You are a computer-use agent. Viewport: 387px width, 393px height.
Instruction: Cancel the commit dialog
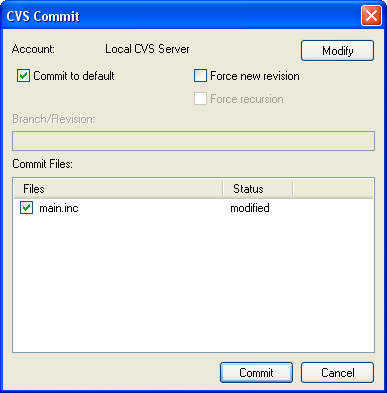click(x=337, y=373)
